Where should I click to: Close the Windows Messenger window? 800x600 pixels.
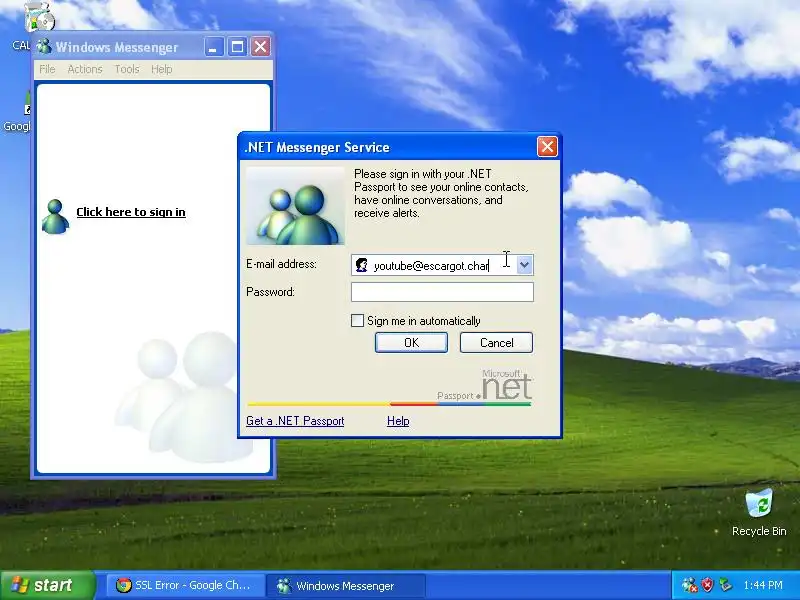261,47
